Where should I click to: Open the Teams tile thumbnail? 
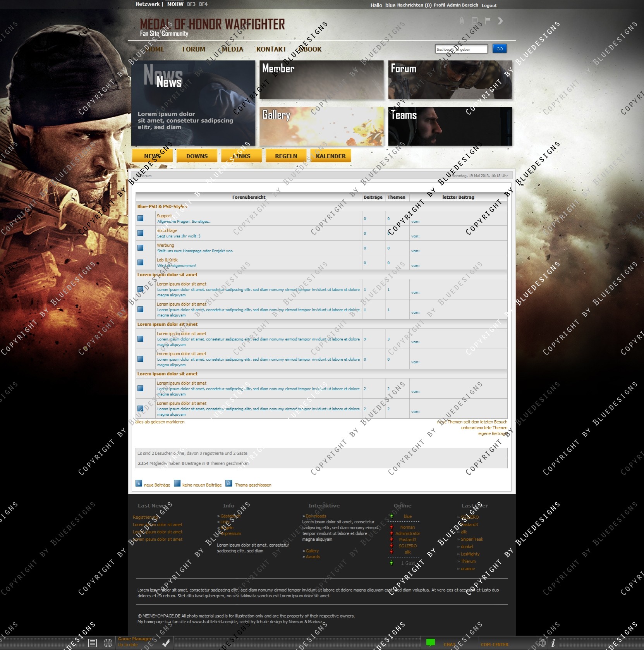[x=450, y=126]
